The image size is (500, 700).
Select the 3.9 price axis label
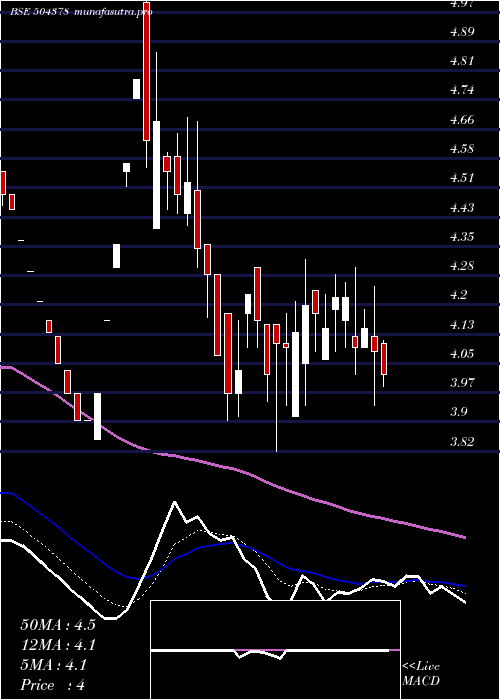pyautogui.click(x=458, y=412)
